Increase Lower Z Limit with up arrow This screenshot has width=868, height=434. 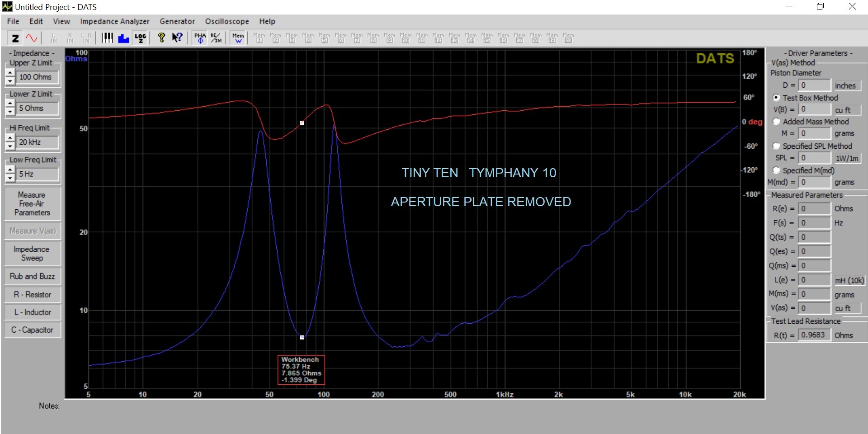coord(10,104)
